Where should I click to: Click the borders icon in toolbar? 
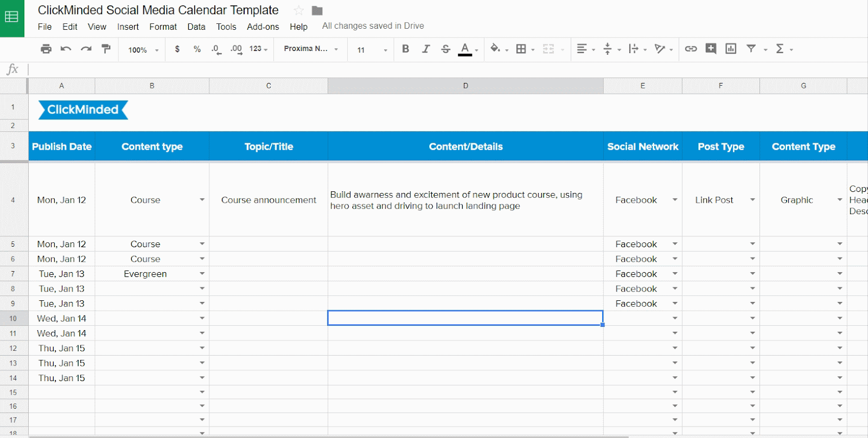[521, 49]
